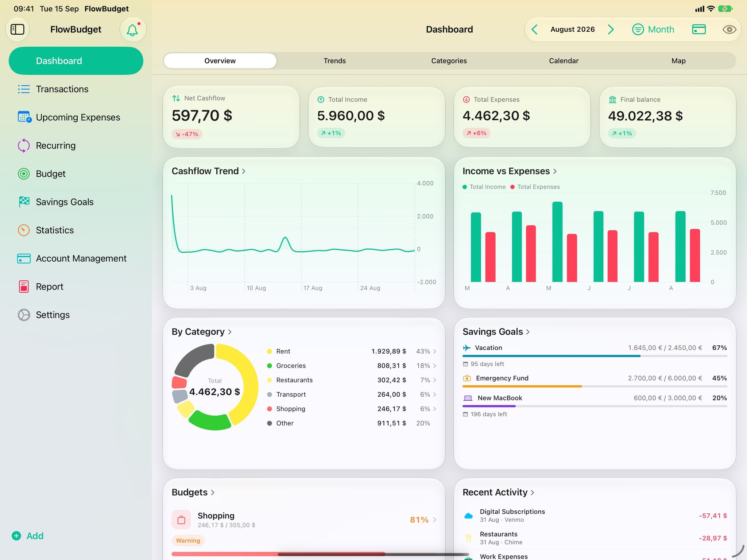Switch to the Categories tab

(x=449, y=61)
